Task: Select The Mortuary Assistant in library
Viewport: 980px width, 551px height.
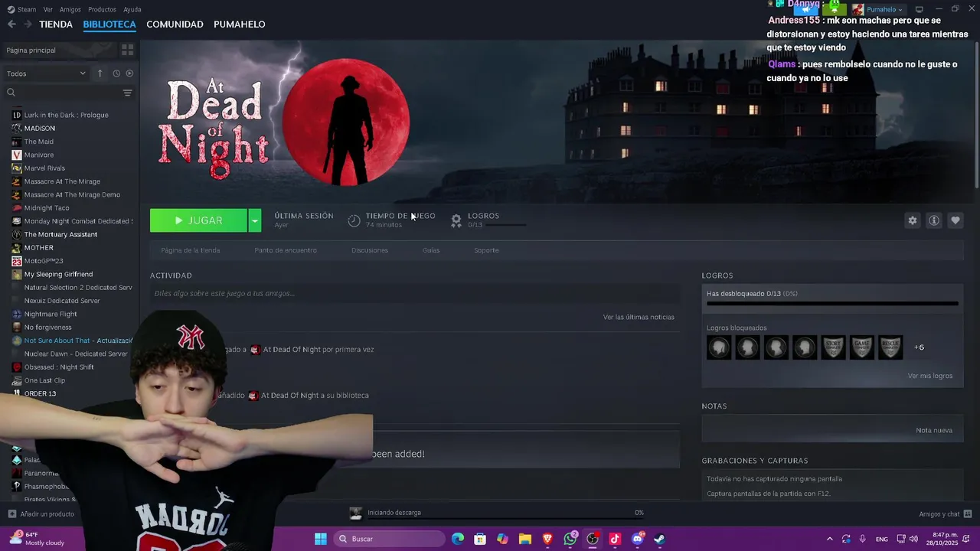Action: (60, 234)
